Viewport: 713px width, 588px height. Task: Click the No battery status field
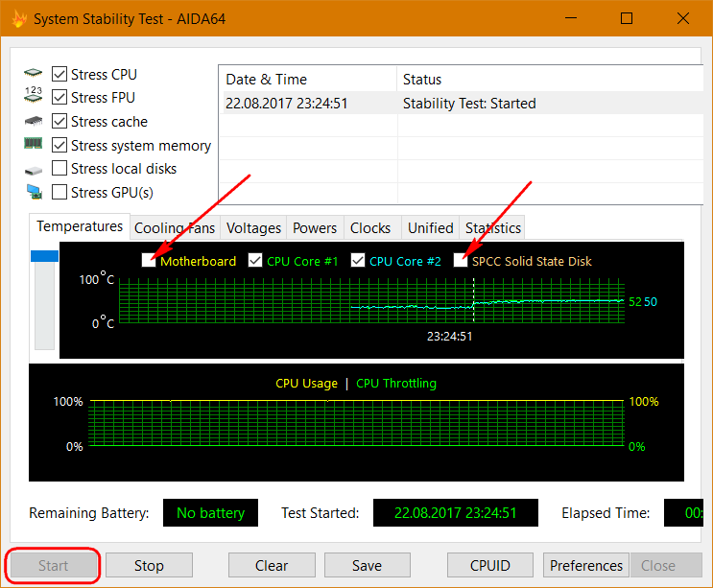[x=210, y=513]
